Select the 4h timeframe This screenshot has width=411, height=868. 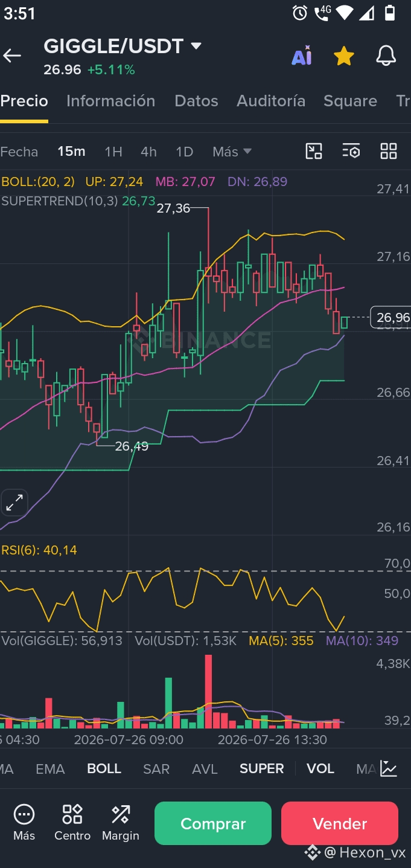pos(148,152)
